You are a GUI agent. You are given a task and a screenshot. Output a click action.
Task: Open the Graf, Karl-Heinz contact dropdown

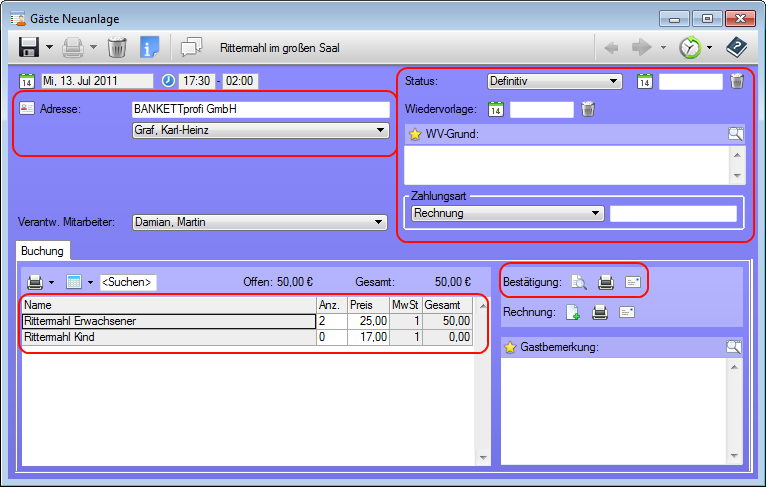point(261,130)
